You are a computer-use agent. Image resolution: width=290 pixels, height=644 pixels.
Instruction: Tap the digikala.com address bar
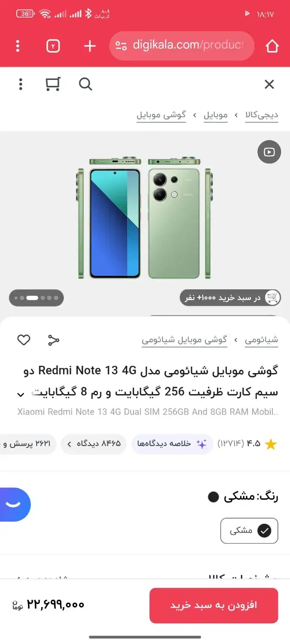(182, 46)
